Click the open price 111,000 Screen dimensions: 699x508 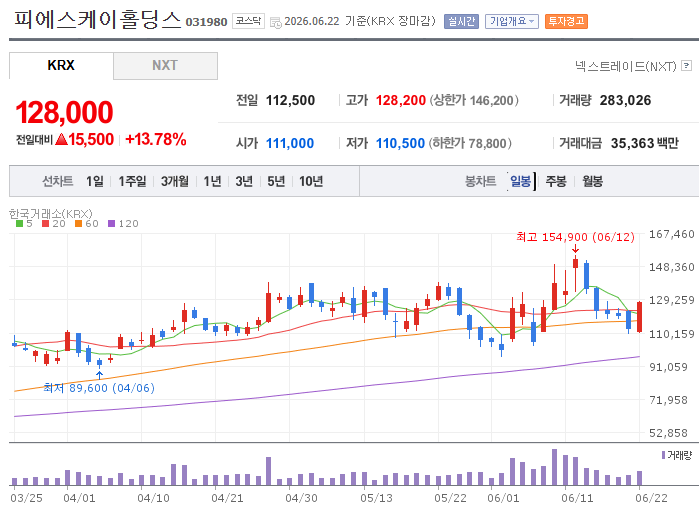290,143
